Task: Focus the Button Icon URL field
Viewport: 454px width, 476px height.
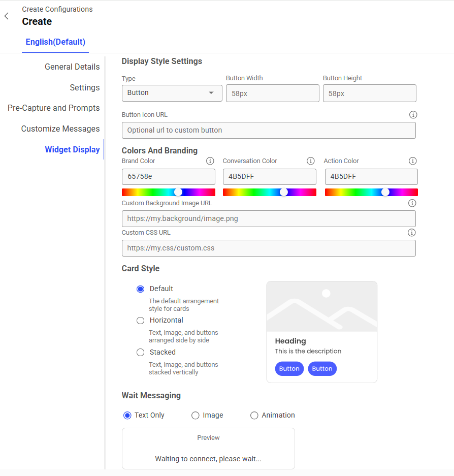Action: (269, 130)
